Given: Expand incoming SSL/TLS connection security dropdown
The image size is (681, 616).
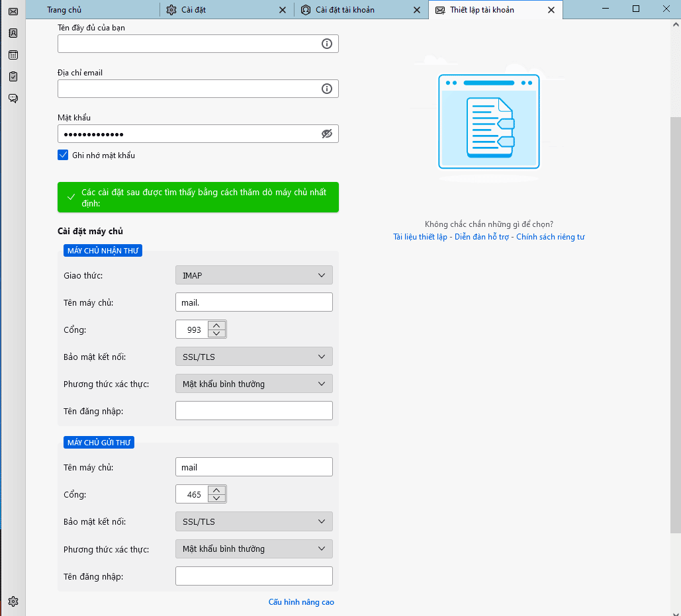Looking at the screenshot, I should click(x=253, y=357).
